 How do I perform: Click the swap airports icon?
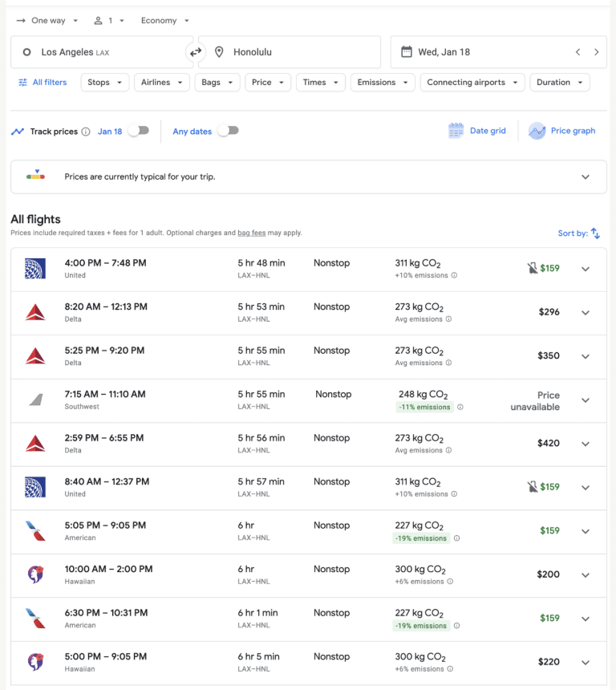[x=195, y=51]
